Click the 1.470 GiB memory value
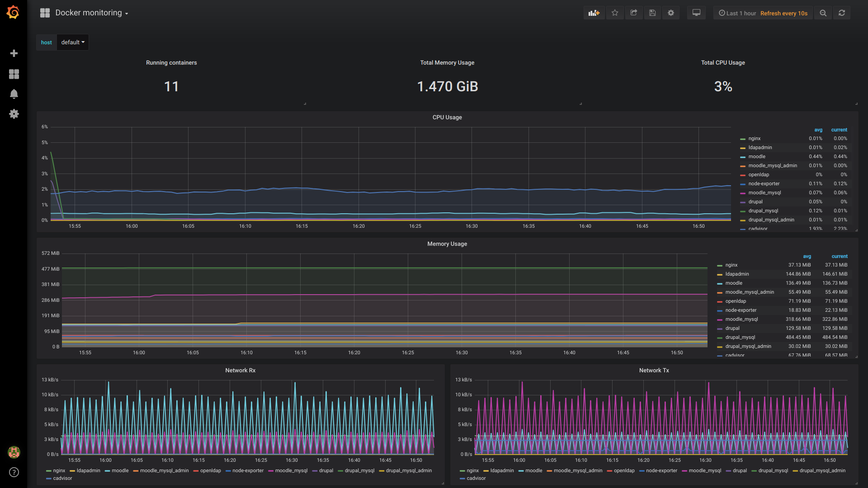 pos(447,86)
